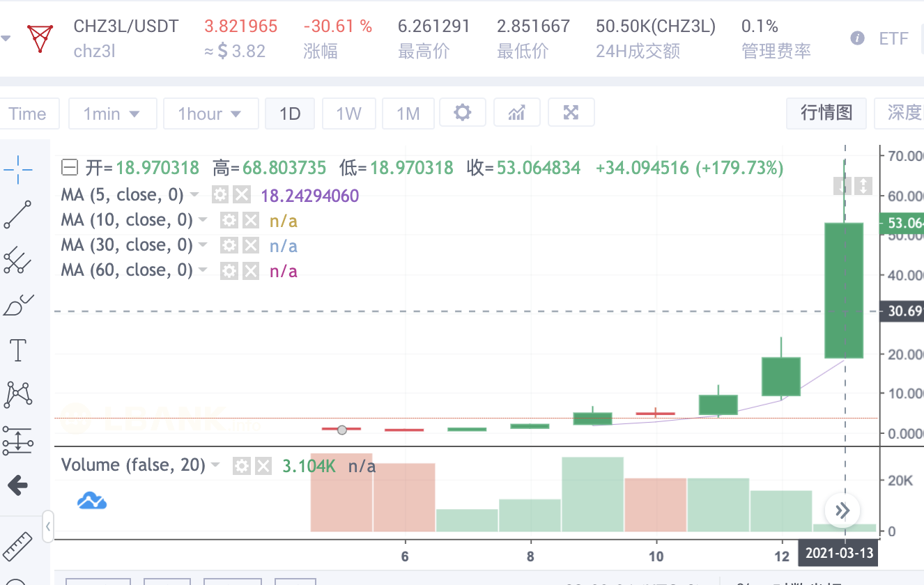Click the ETF info icon

tap(856, 39)
